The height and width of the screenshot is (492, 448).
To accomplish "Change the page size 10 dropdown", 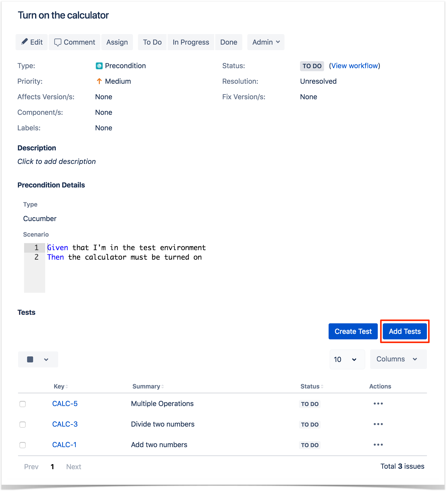I will coord(347,359).
